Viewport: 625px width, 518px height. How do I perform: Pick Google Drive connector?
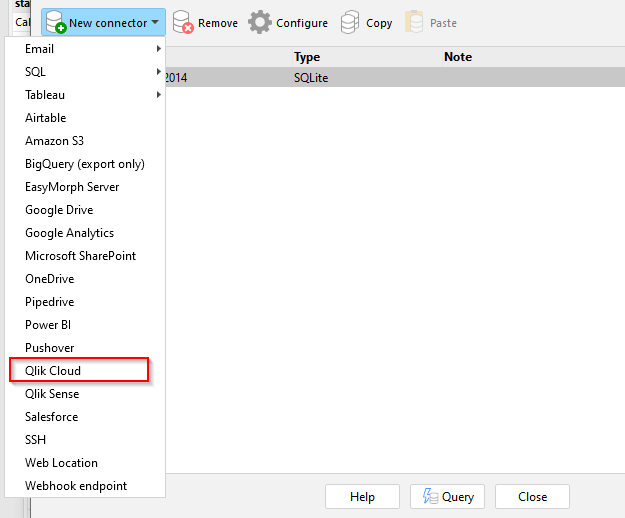[x=85, y=210]
